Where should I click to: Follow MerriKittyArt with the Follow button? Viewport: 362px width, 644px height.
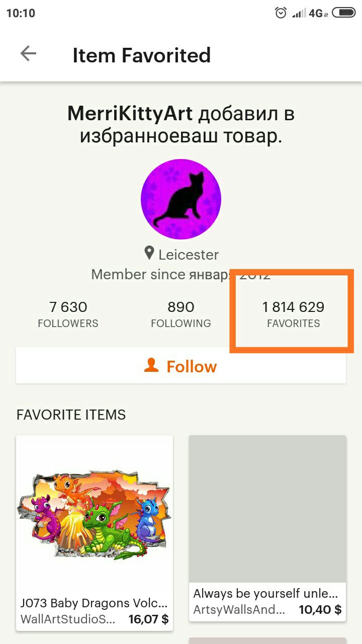click(181, 366)
